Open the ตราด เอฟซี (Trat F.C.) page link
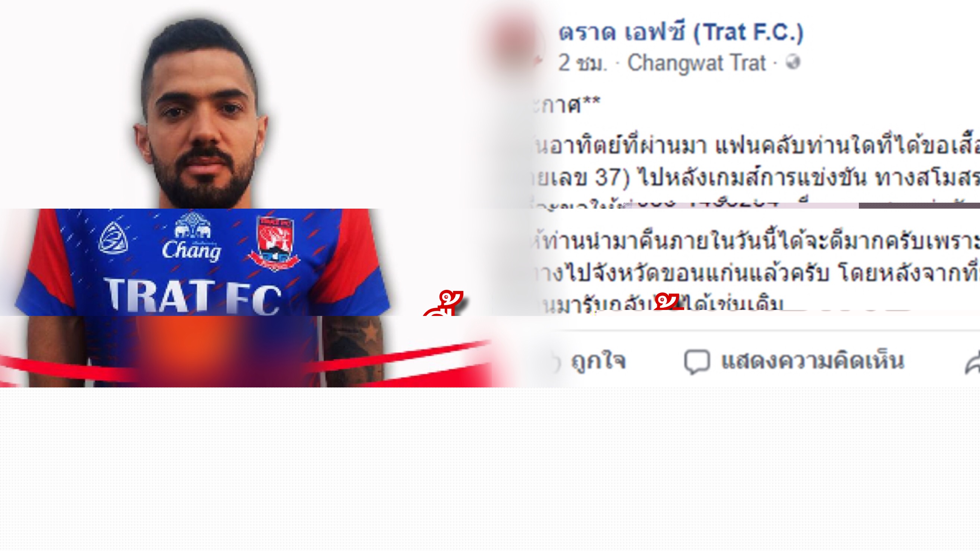980x551 pixels. click(681, 32)
